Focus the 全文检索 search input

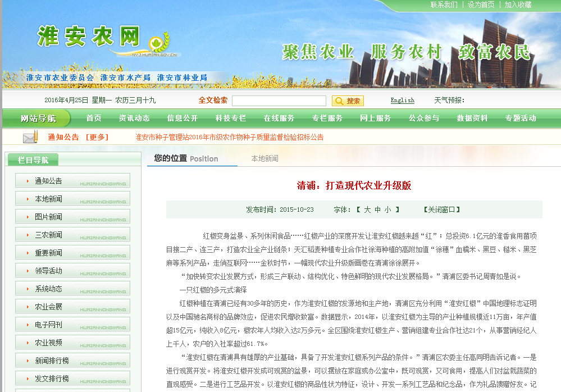pos(279,101)
